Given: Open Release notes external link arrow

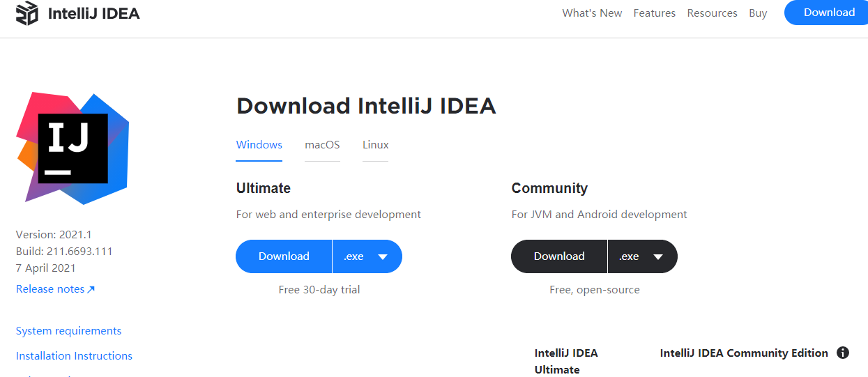Looking at the screenshot, I should (91, 289).
